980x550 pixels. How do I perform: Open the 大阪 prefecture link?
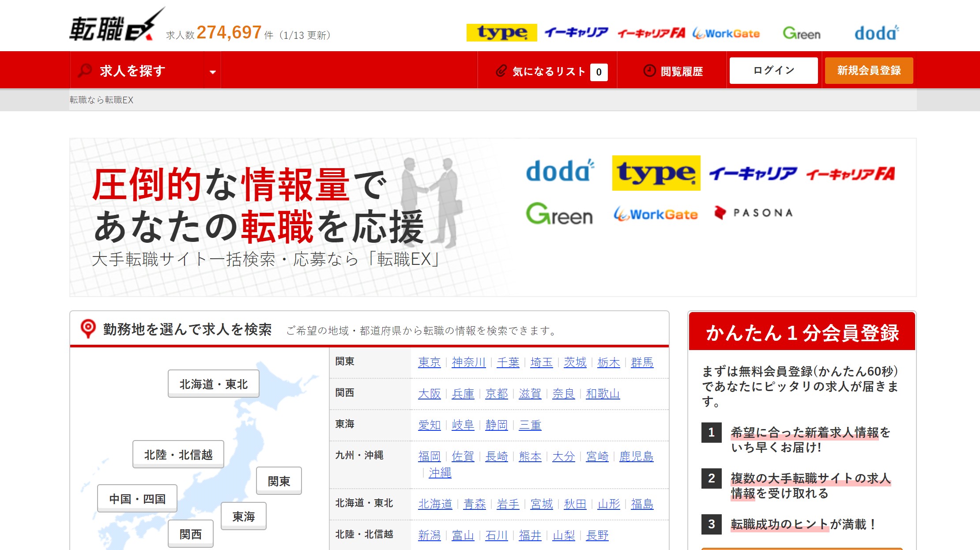(429, 394)
